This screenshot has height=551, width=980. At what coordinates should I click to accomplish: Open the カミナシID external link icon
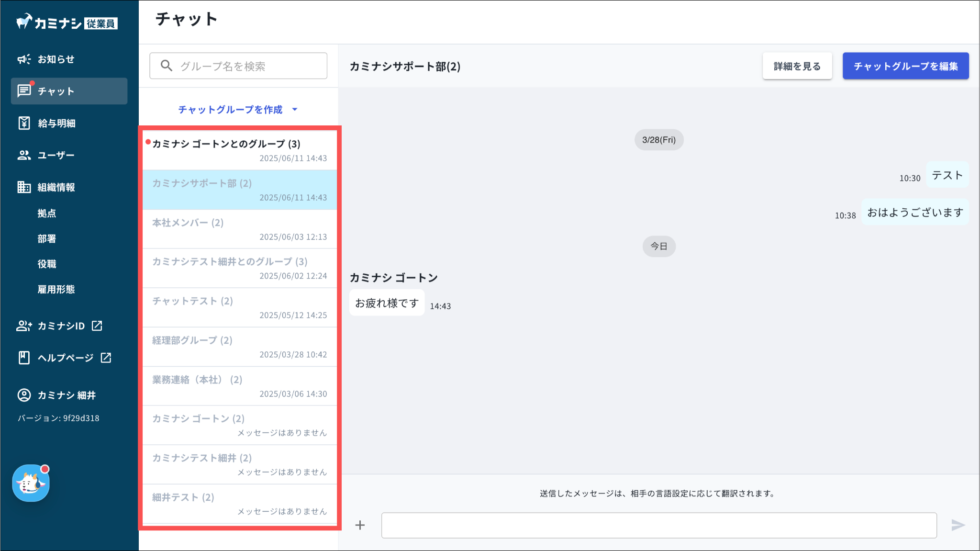point(97,326)
